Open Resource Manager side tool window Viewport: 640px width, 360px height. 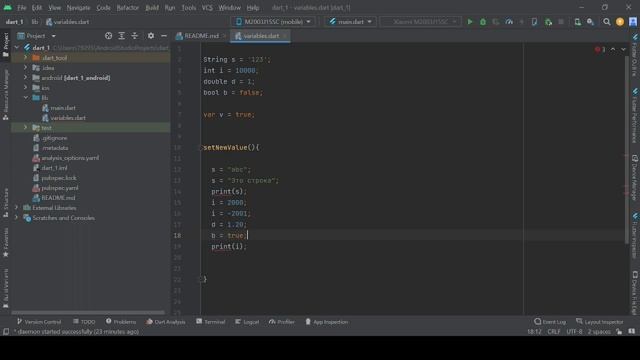[x=6, y=95]
